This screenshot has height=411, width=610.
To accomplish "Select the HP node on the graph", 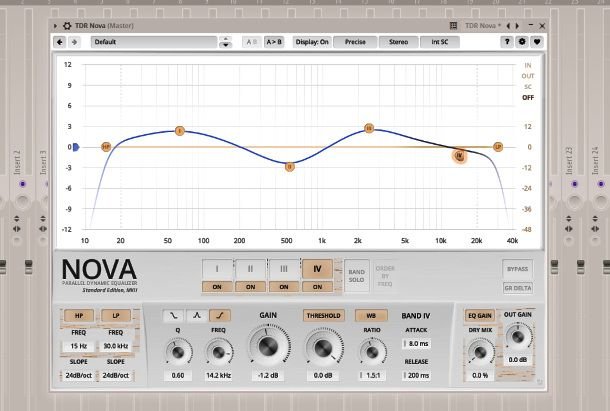I will pyautogui.click(x=106, y=147).
